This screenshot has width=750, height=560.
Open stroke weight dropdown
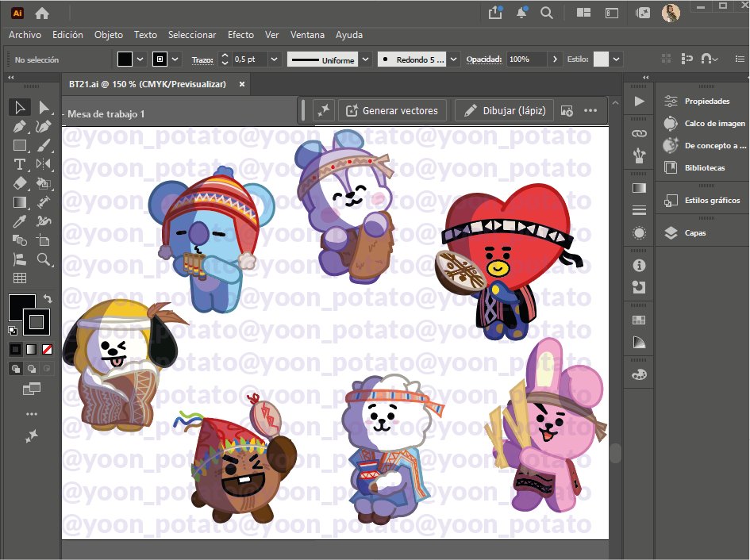[x=274, y=59]
